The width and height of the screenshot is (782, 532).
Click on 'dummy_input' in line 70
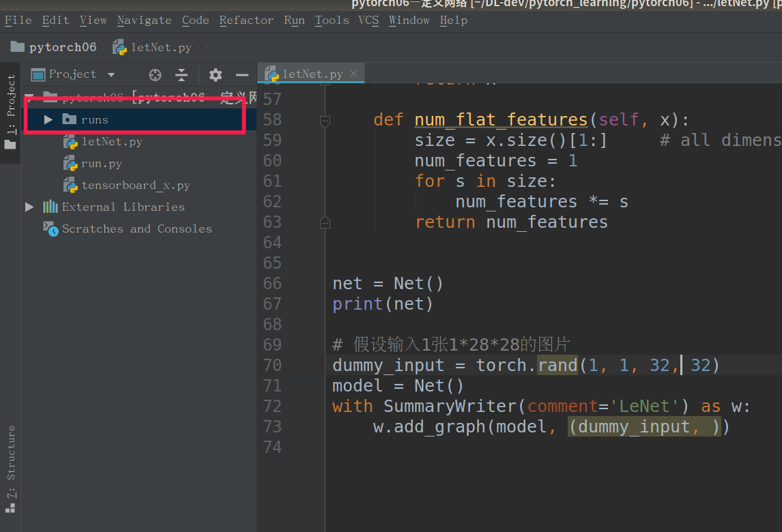tap(388, 365)
